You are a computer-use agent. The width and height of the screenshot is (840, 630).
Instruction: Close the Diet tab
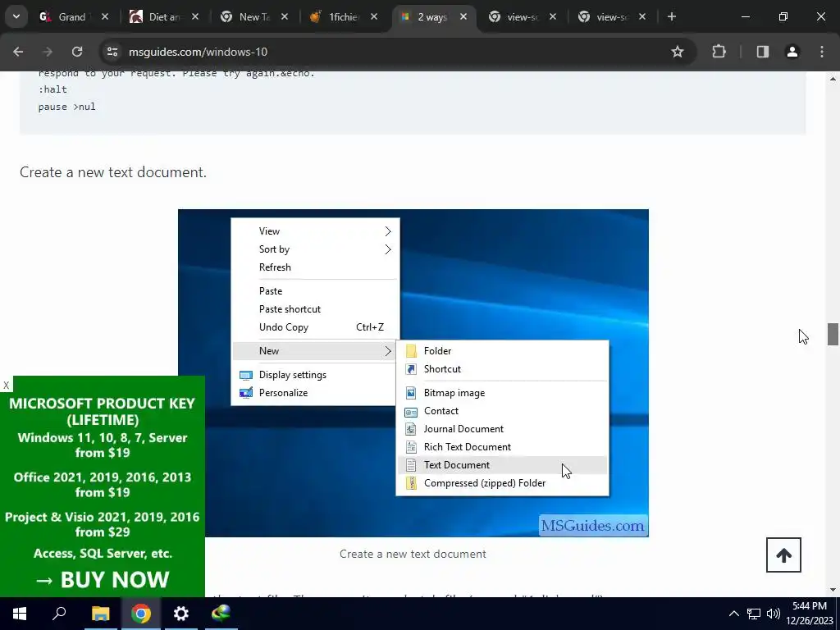195,16
